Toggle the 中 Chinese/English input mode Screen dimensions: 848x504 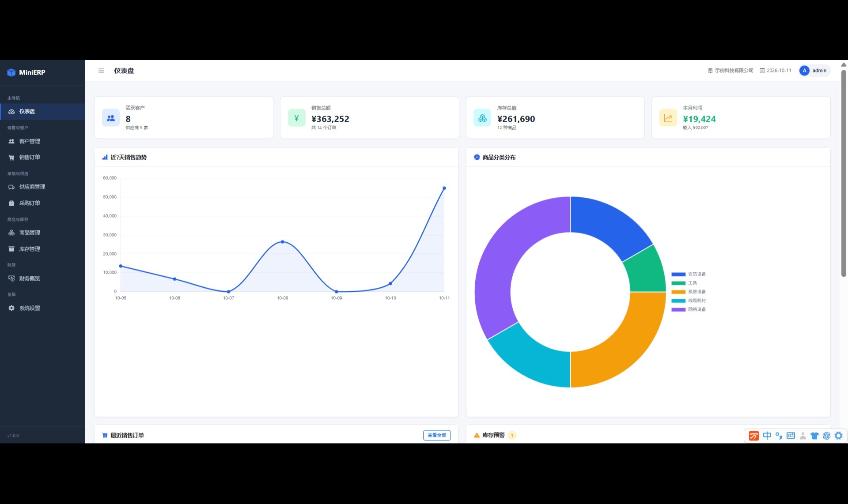(767, 436)
